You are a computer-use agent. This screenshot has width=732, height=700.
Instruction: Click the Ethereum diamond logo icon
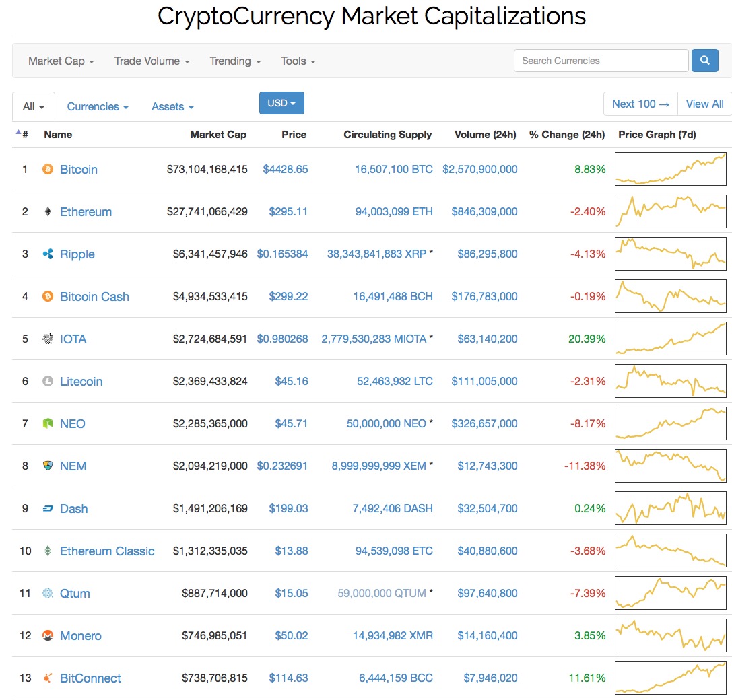click(48, 211)
